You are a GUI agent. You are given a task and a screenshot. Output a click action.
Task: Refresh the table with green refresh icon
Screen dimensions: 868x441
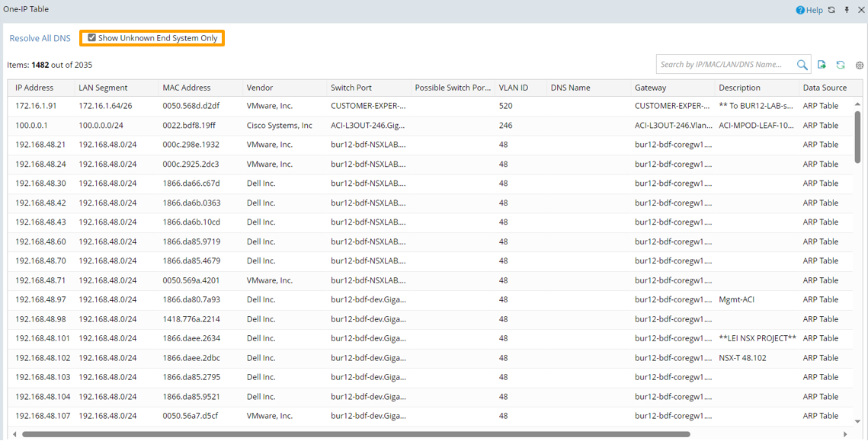[840, 65]
